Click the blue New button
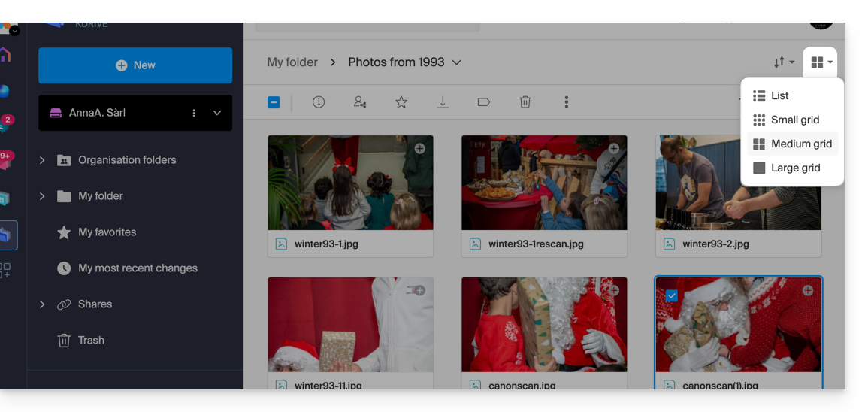 pyautogui.click(x=135, y=65)
